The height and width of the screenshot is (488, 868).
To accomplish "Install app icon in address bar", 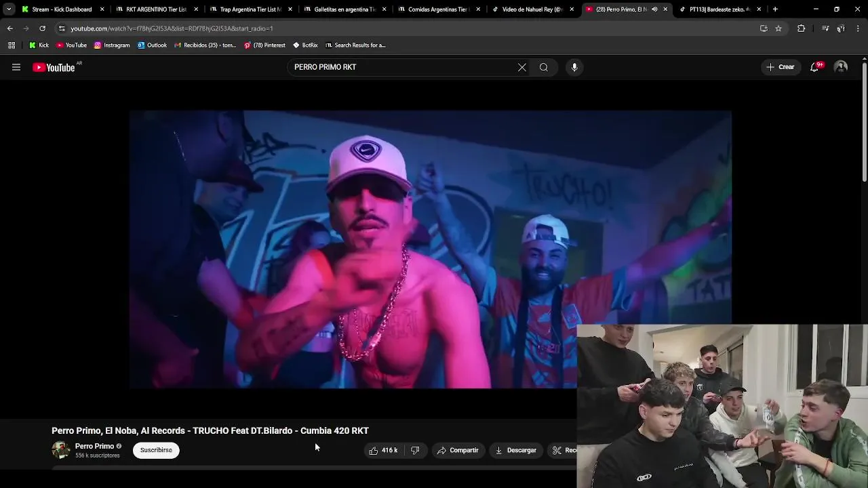I will point(764,28).
